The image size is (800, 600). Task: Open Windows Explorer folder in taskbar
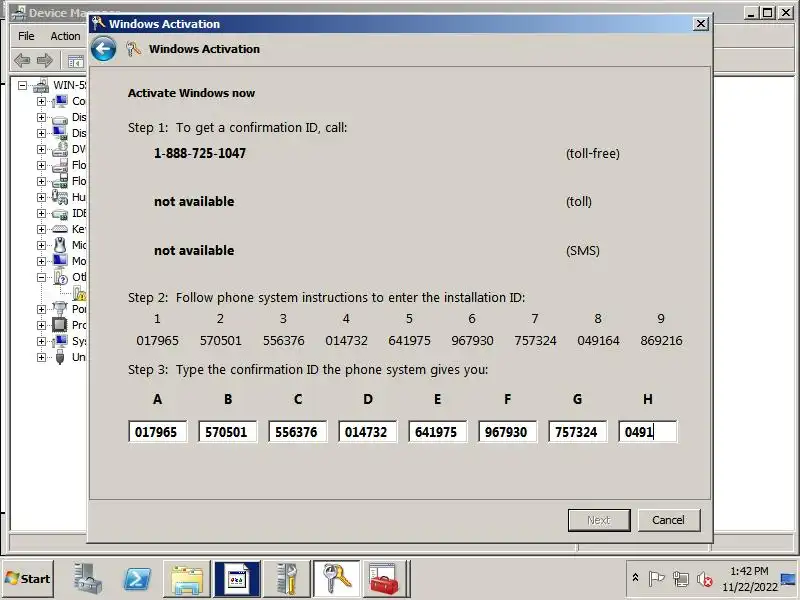pyautogui.click(x=187, y=579)
